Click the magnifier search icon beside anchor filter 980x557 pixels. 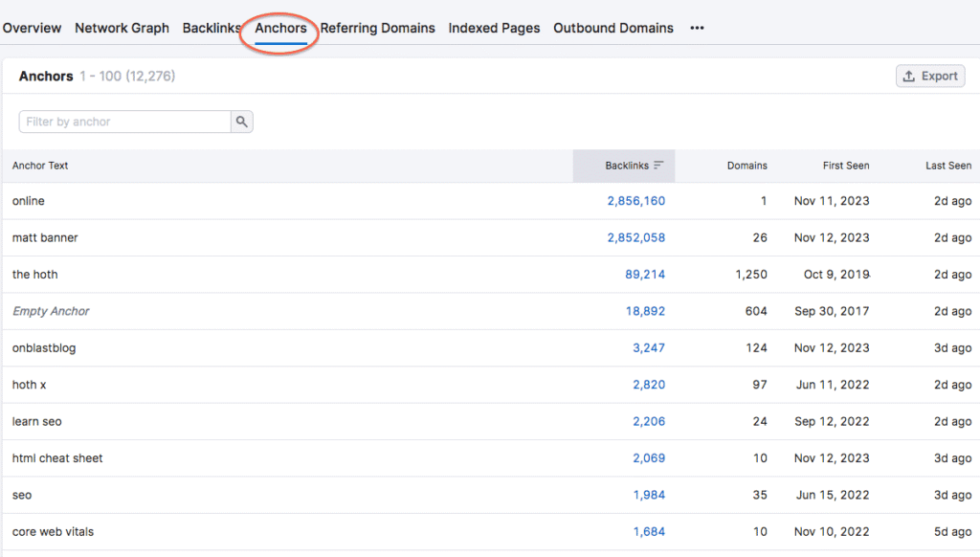pyautogui.click(x=242, y=122)
